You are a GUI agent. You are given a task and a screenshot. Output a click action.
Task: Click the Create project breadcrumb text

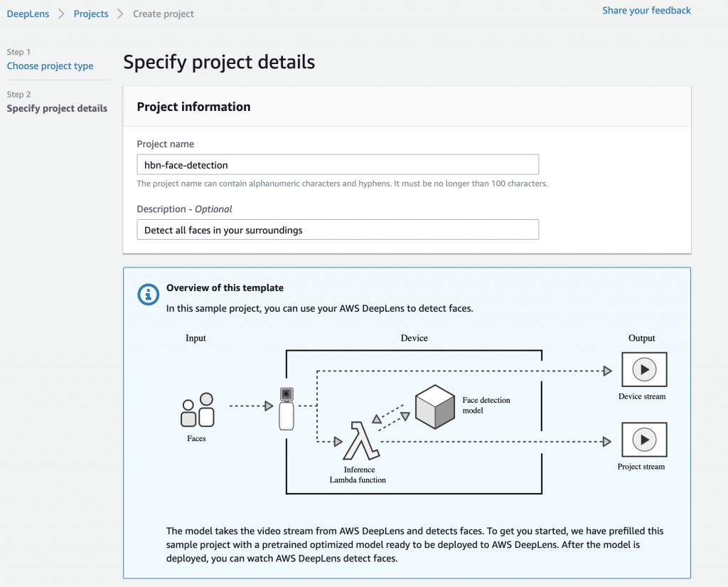164,14
